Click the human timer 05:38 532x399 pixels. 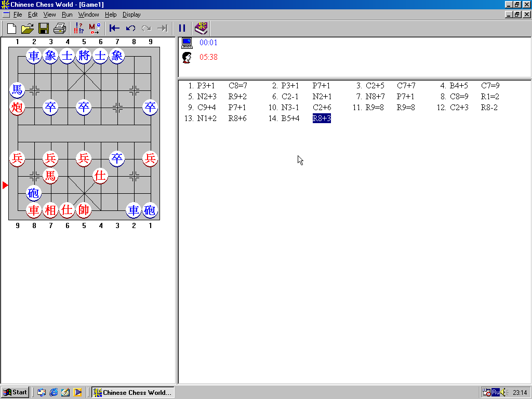pyautogui.click(x=208, y=57)
